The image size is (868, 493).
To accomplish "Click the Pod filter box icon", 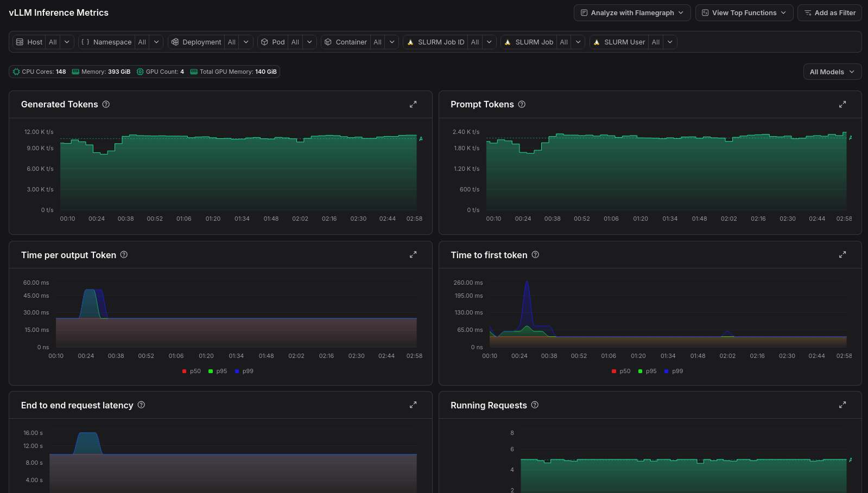I will [x=264, y=42].
